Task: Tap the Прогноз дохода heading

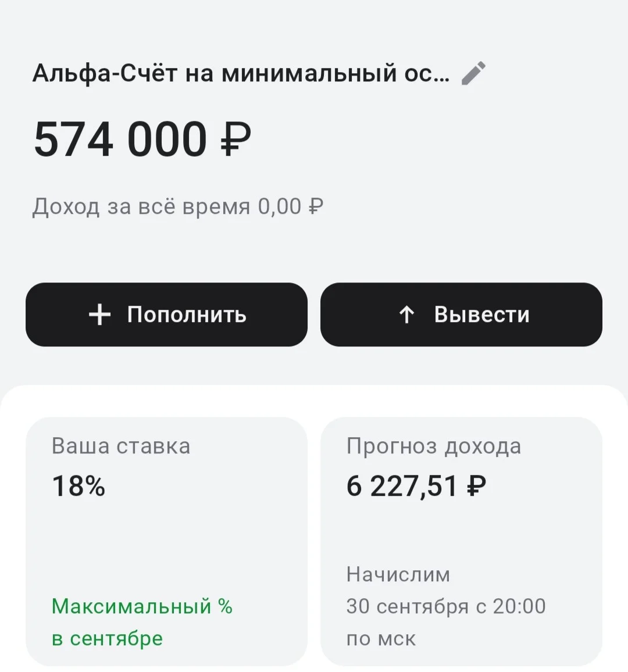Action: point(434,446)
